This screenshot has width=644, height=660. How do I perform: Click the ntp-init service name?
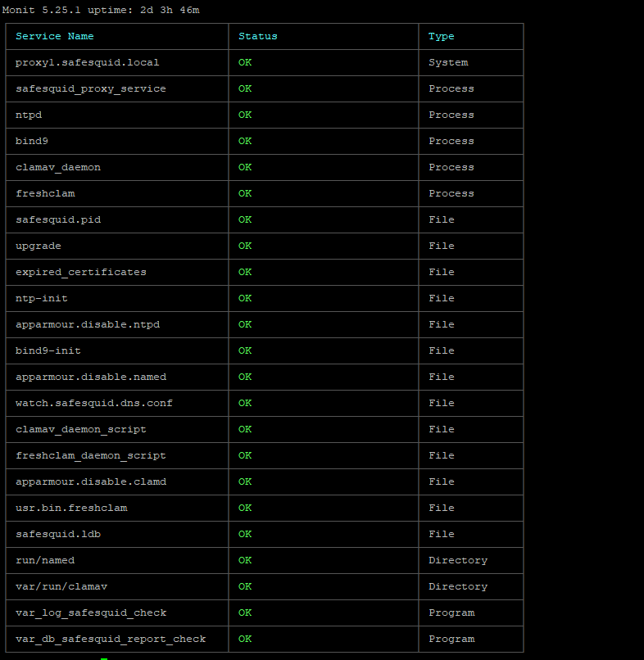click(x=41, y=298)
